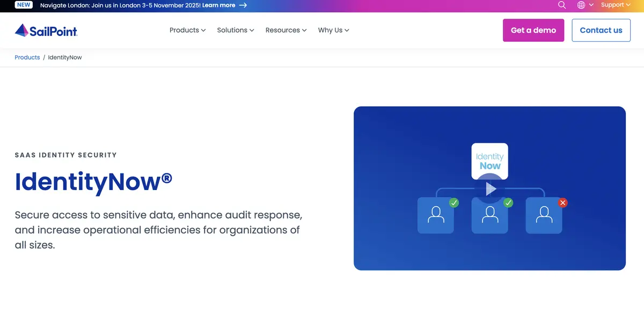Open the Support dropdown
Viewport: 644px width, 320px height.
616,5
